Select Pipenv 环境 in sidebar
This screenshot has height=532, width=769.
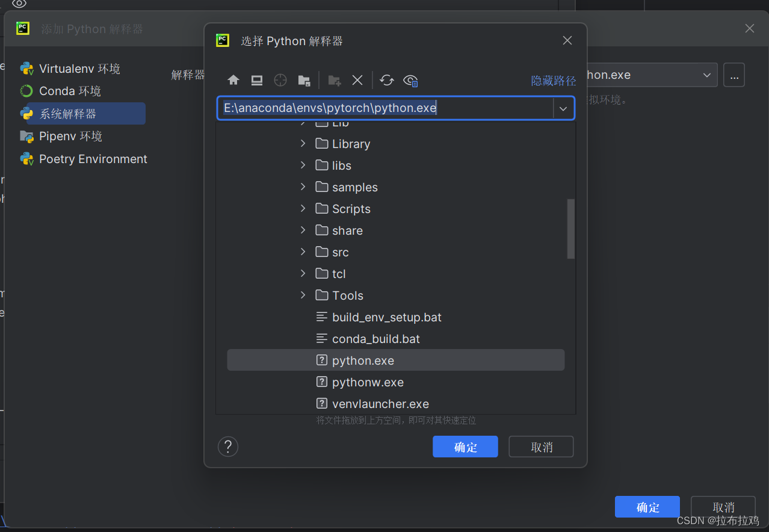point(82,136)
